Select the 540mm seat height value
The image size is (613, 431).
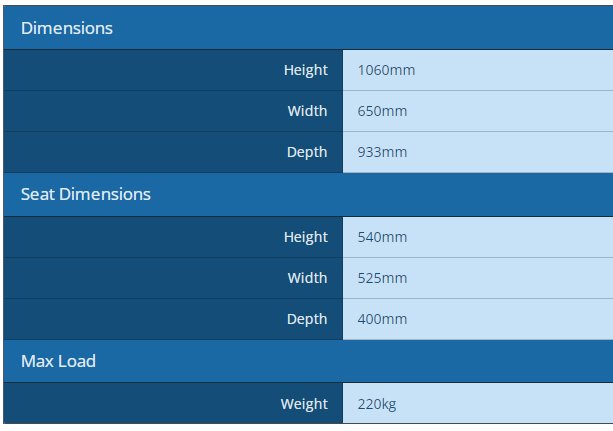tap(382, 237)
